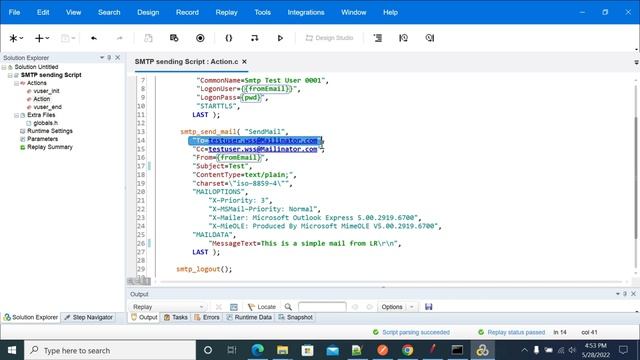Click the Replay play button in the toolbar

280,38
